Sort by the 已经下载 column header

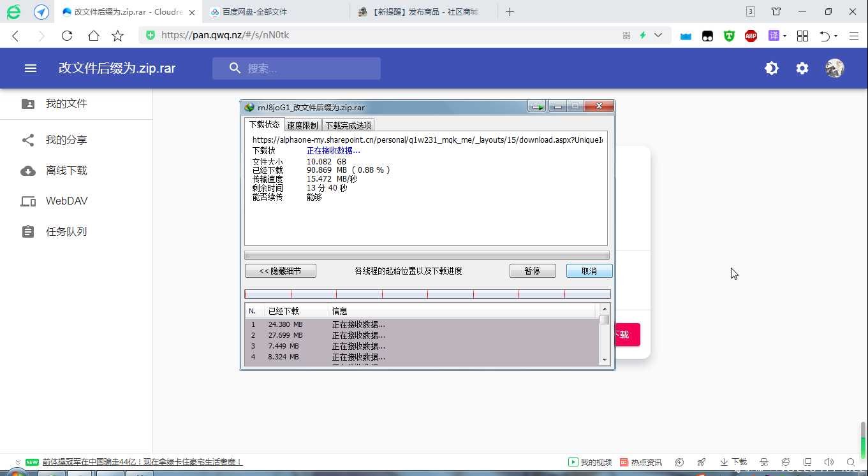(297, 311)
